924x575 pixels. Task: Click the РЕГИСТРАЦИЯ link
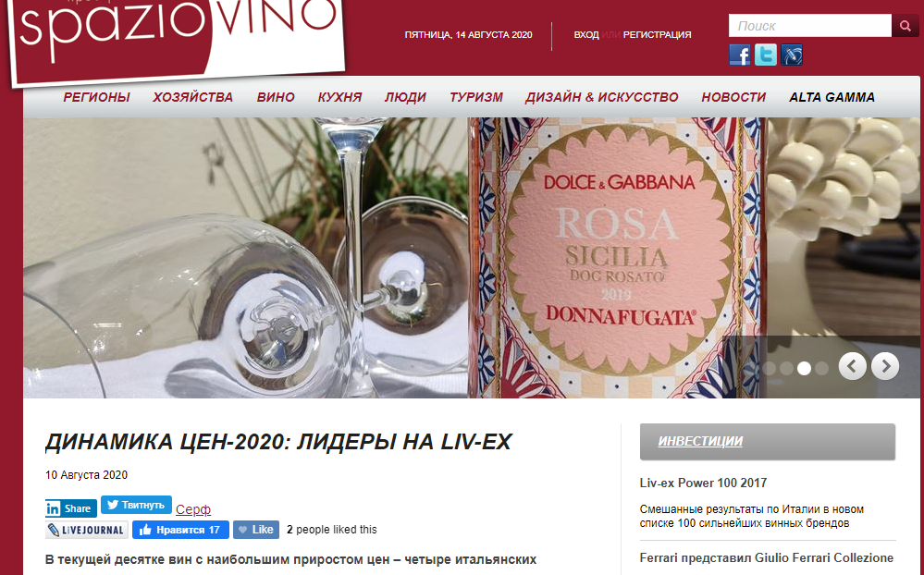coord(657,35)
